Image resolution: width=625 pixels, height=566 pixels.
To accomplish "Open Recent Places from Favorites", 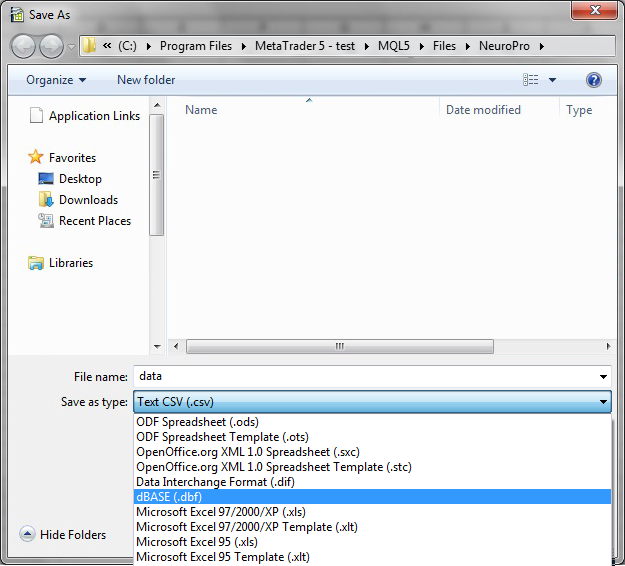I will coord(95,221).
